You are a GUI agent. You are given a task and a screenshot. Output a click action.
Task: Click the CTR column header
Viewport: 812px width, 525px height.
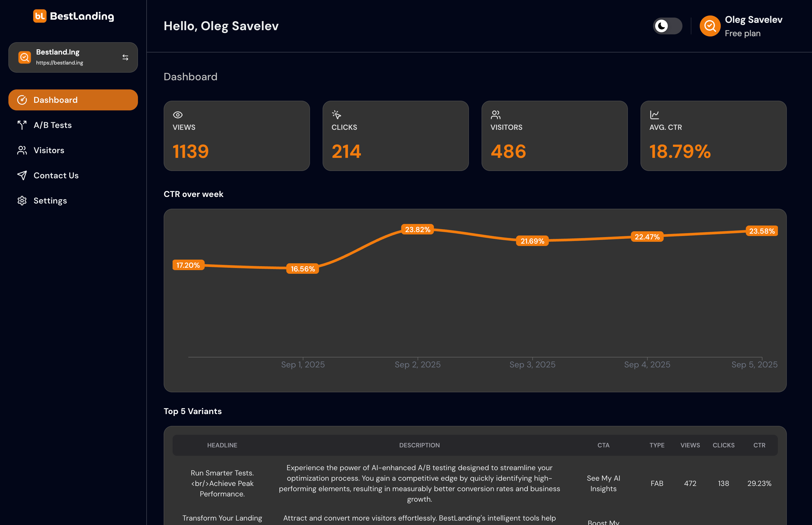[x=759, y=445]
